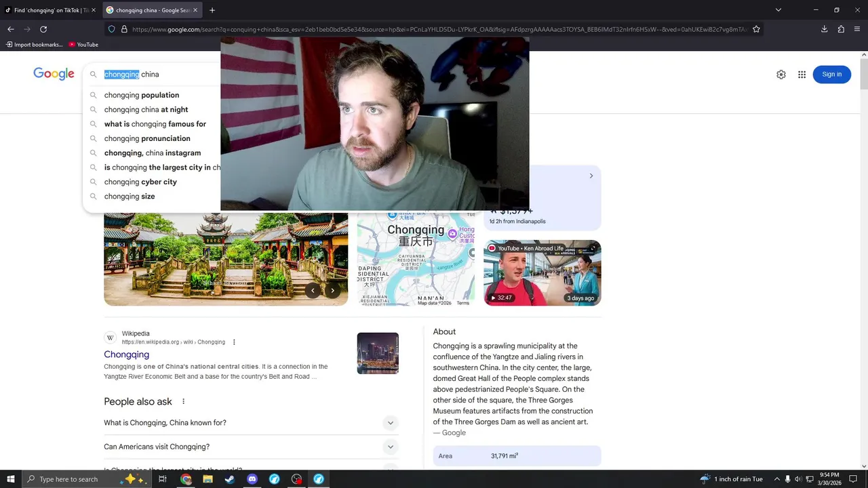This screenshot has width=868, height=488.
Task: Go back to the previous page
Action: [x=11, y=29]
